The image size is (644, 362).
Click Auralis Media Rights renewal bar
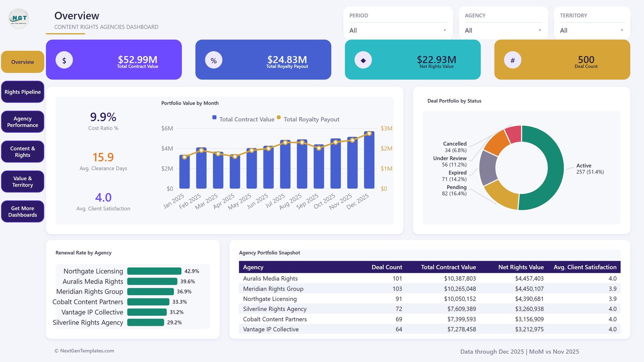click(152, 282)
